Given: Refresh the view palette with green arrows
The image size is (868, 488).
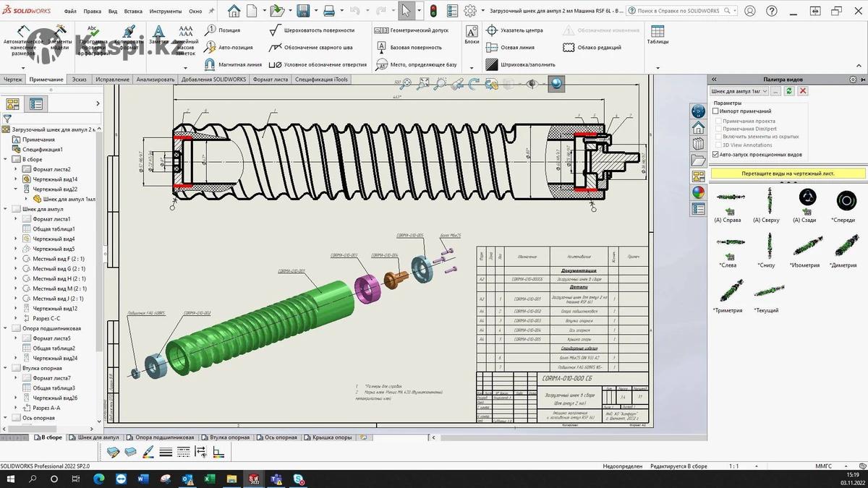Looking at the screenshot, I should (789, 91).
